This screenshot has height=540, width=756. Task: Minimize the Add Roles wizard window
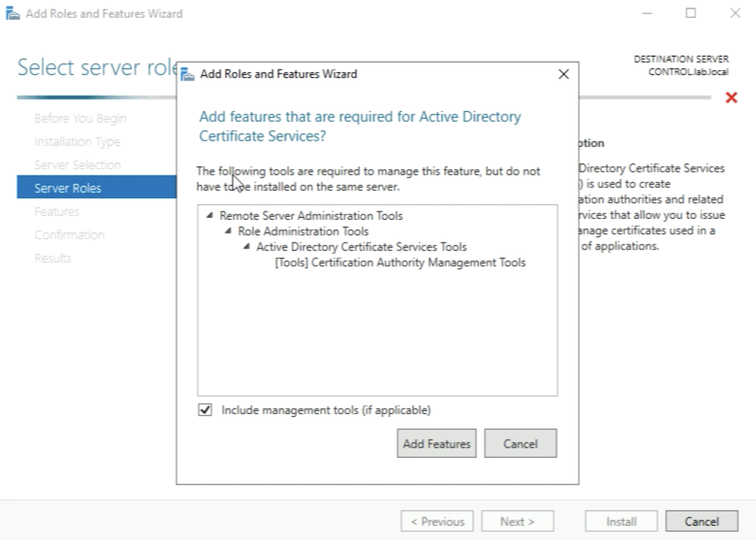[x=647, y=13]
